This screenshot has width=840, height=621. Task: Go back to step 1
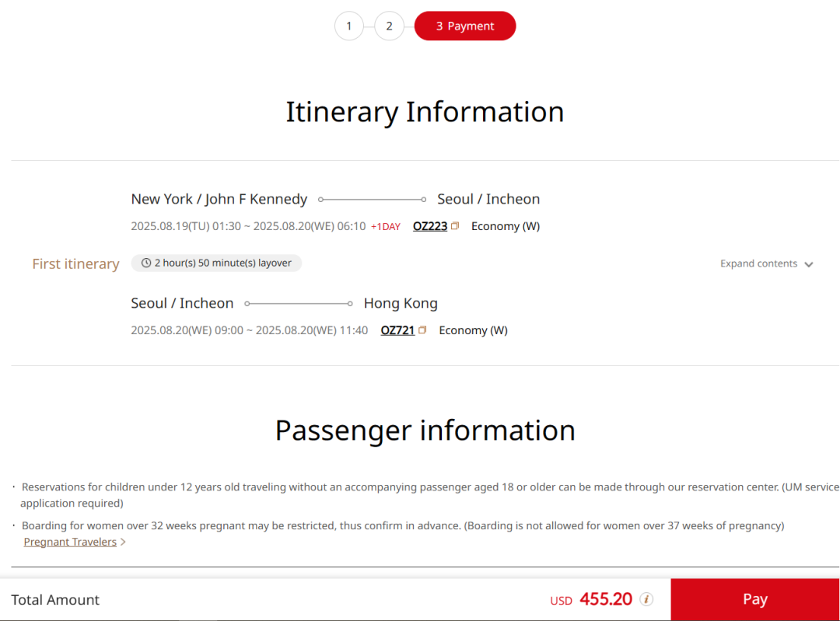point(349,26)
